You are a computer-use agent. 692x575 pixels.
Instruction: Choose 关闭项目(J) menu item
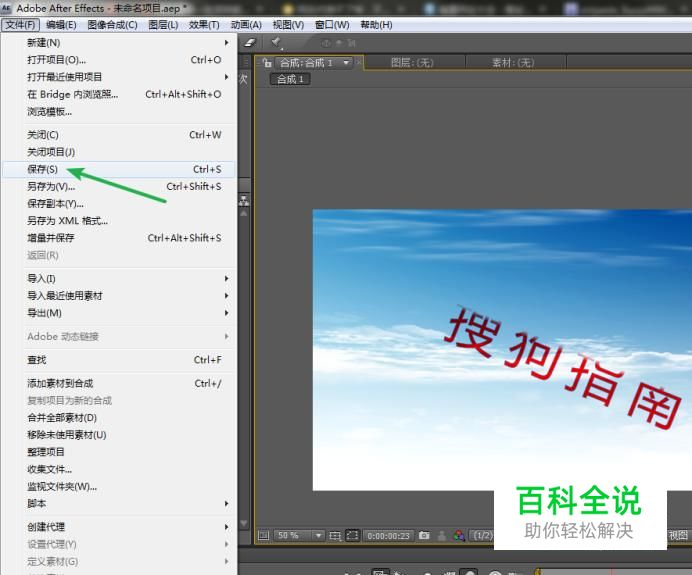tap(119, 152)
